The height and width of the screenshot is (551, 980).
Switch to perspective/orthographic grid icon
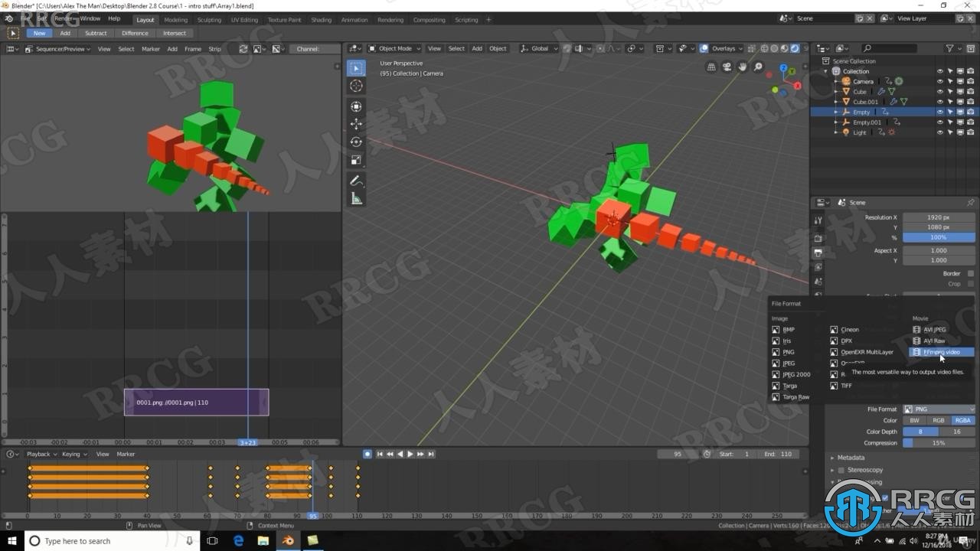(712, 67)
